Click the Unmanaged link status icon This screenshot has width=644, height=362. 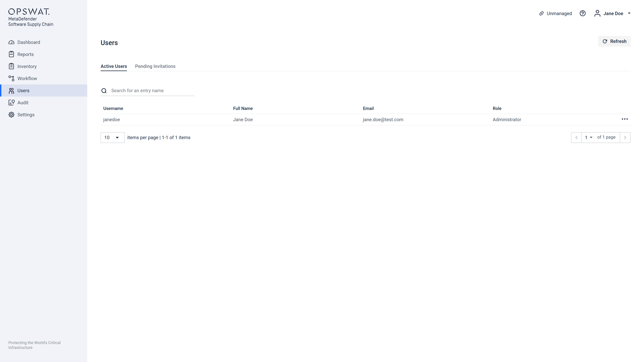[541, 13]
